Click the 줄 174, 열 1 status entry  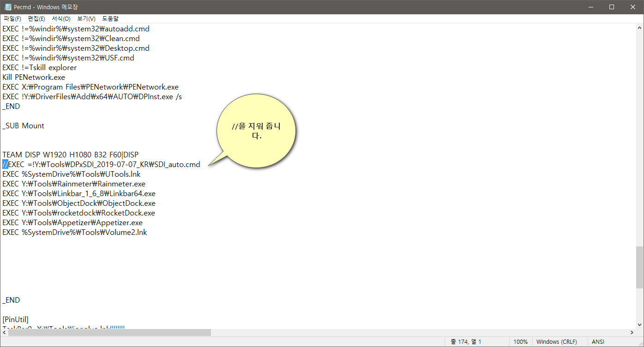(x=465, y=342)
